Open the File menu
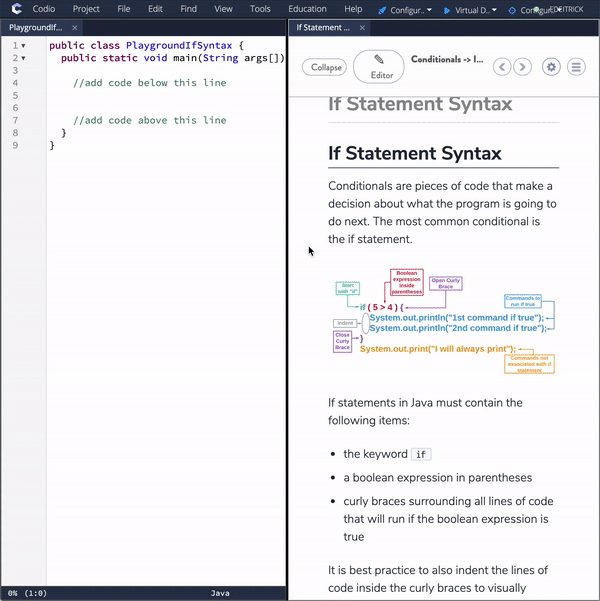The height and width of the screenshot is (601, 600). click(x=123, y=9)
